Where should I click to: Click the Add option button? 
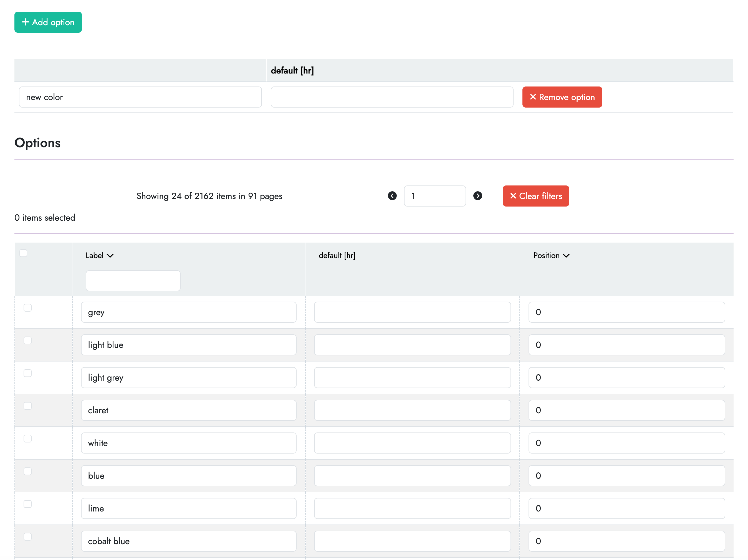click(48, 22)
